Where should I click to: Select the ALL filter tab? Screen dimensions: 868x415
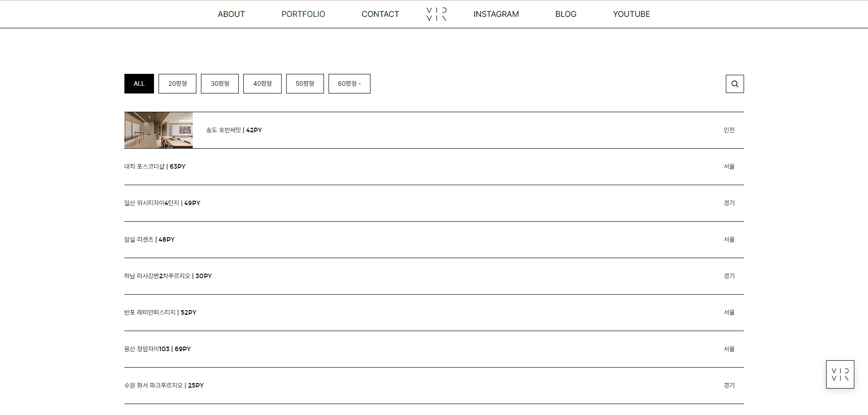tap(139, 84)
